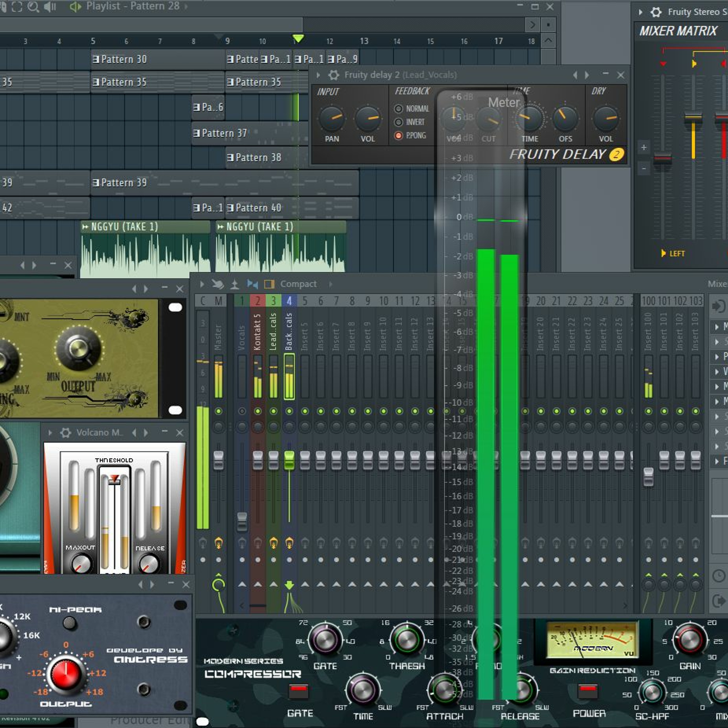
Task: Click the first NGGYU (TAKE 1) audio clip
Action: [145, 249]
